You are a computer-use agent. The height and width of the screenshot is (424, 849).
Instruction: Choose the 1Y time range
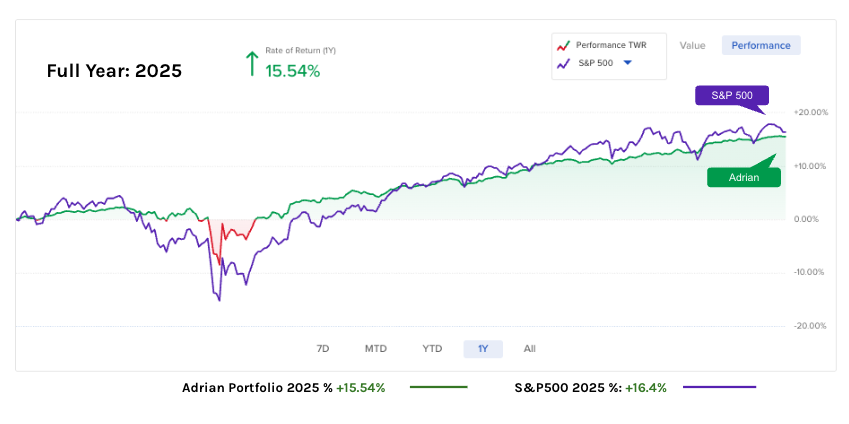[x=483, y=349]
